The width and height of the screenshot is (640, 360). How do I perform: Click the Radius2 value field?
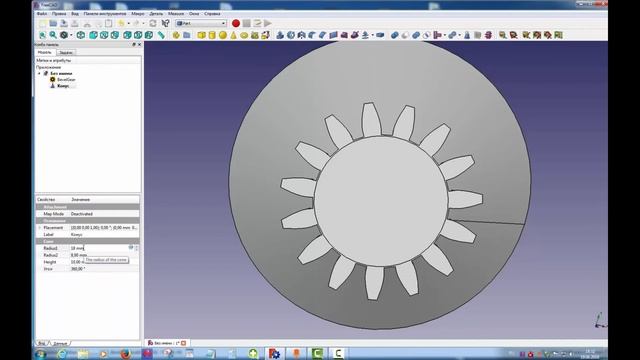click(x=104, y=255)
